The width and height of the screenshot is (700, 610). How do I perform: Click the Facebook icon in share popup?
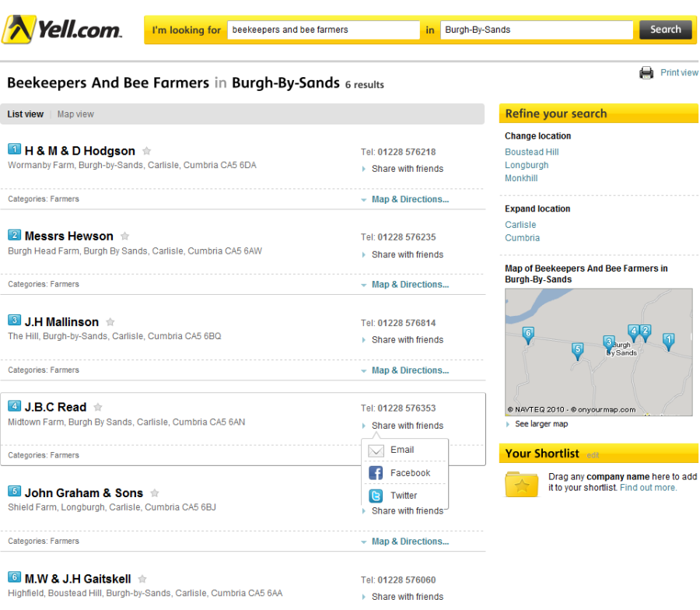pos(376,473)
